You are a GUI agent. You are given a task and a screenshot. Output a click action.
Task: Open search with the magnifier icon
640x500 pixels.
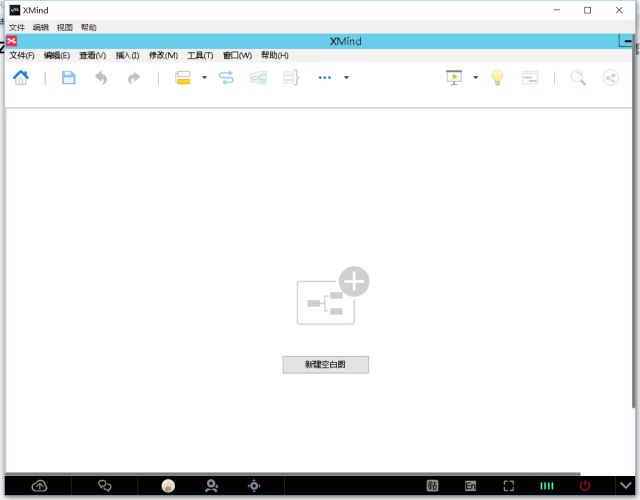coord(578,78)
